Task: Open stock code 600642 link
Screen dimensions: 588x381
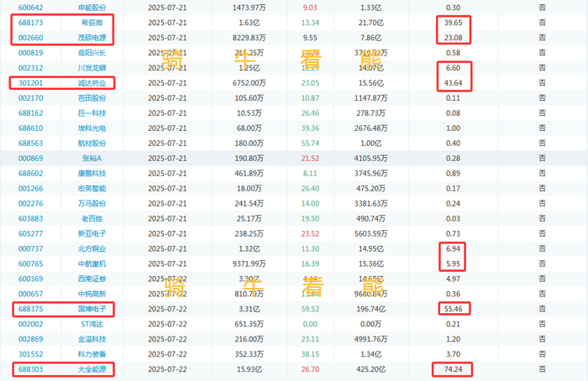Action: pos(31,8)
